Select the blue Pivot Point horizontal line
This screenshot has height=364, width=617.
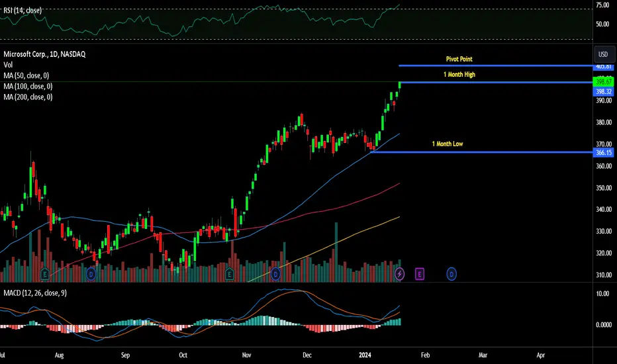pos(496,66)
